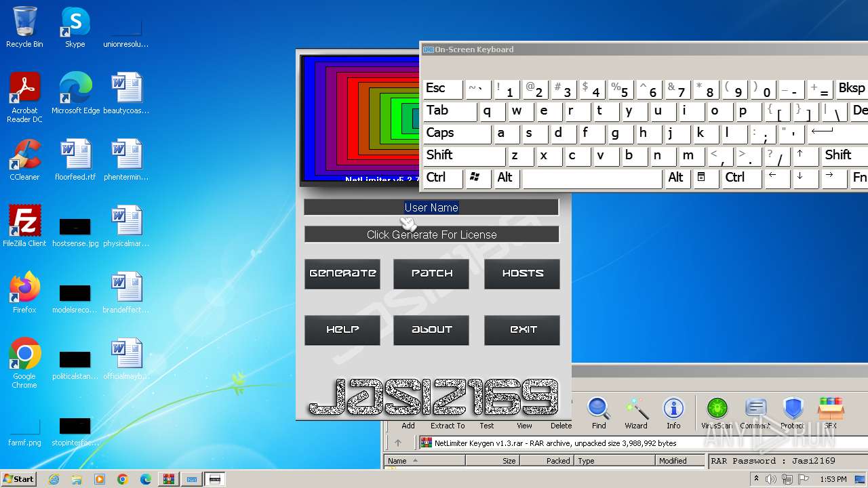Click the Esc key on On-Screen Keyboard
Viewport: 868px width, 488px height.
coord(443,89)
